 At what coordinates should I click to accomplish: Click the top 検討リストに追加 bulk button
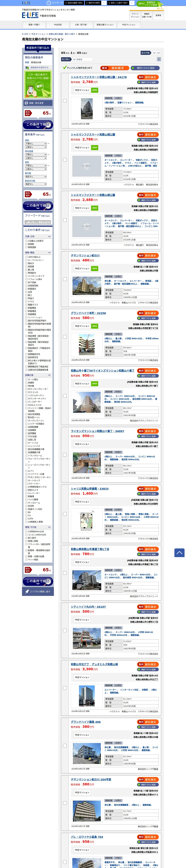[x=145, y=68]
